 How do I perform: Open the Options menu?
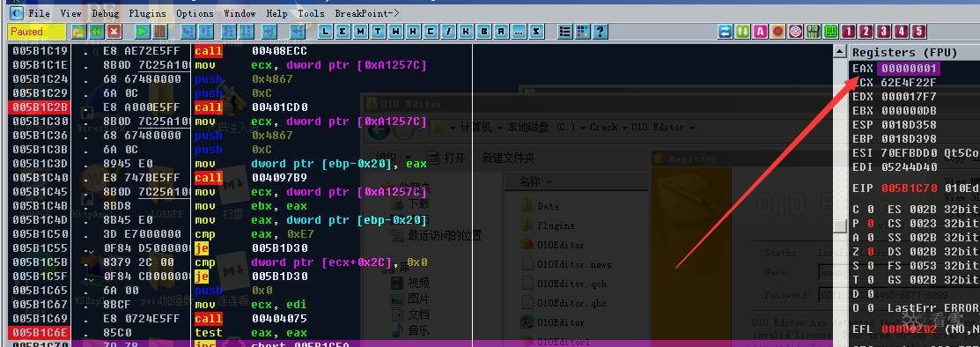195,13
